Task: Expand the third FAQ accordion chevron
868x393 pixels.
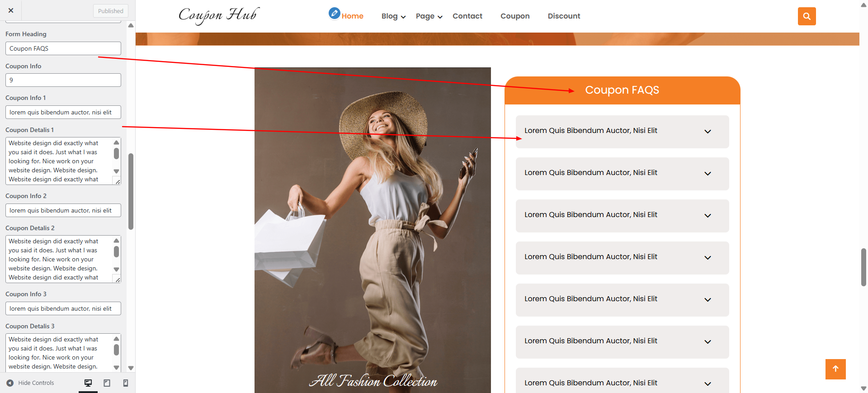Action: 708,216
